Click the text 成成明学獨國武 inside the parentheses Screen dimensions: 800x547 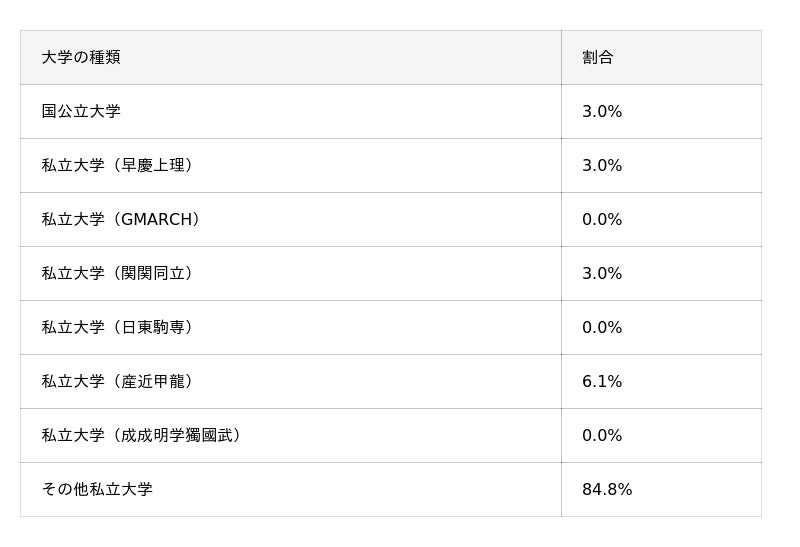click(176, 436)
